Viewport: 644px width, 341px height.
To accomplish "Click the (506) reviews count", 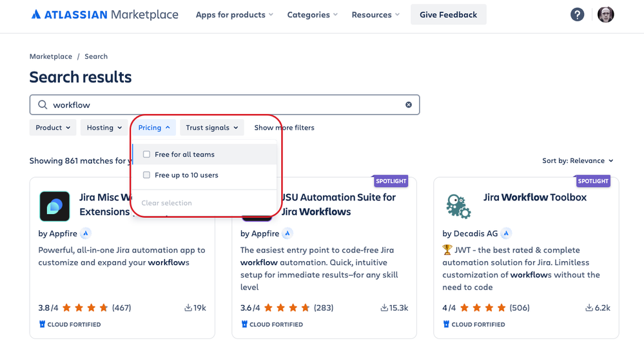I will [520, 307].
